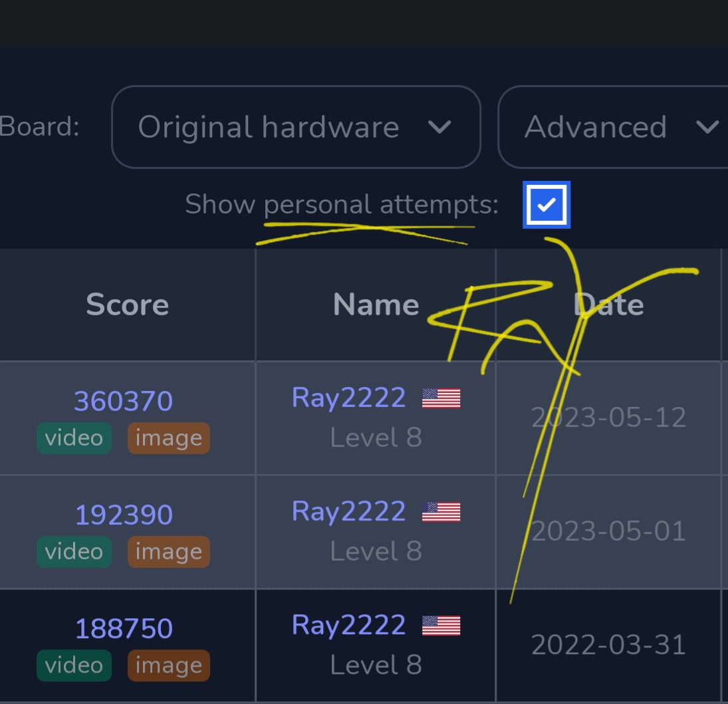Click the video badge under score 192390
The width and height of the screenshot is (728, 704).
point(74,552)
